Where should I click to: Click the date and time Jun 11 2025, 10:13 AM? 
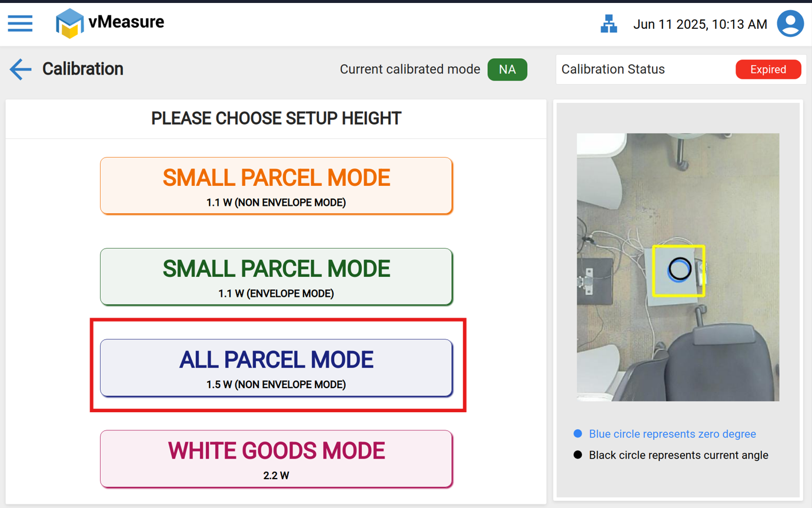click(x=700, y=24)
